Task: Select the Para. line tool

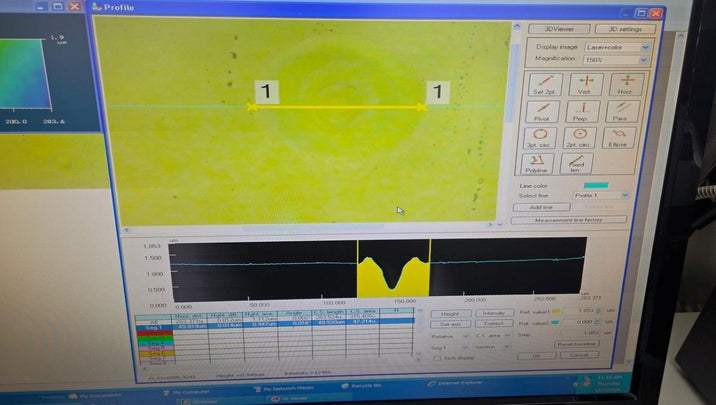Action: [622, 111]
